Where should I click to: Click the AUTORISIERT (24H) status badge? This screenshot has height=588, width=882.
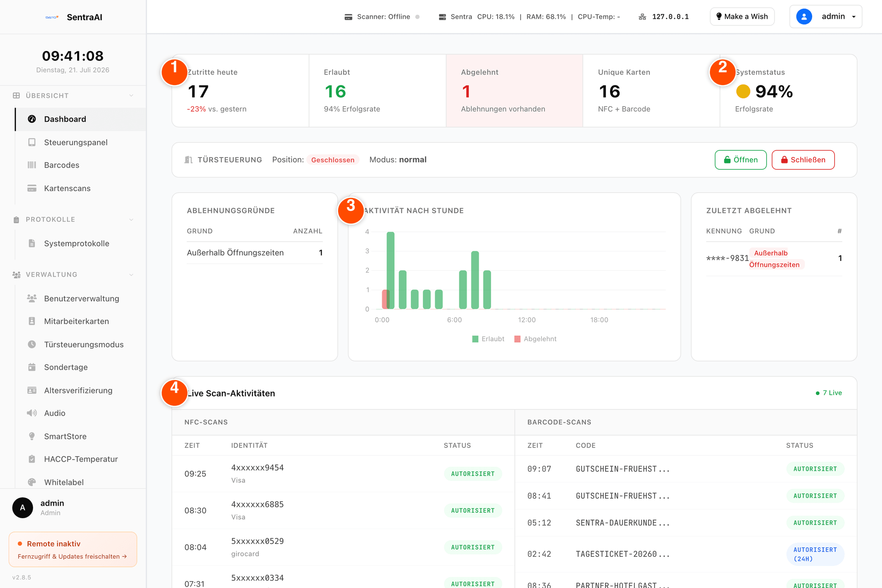[815, 554]
